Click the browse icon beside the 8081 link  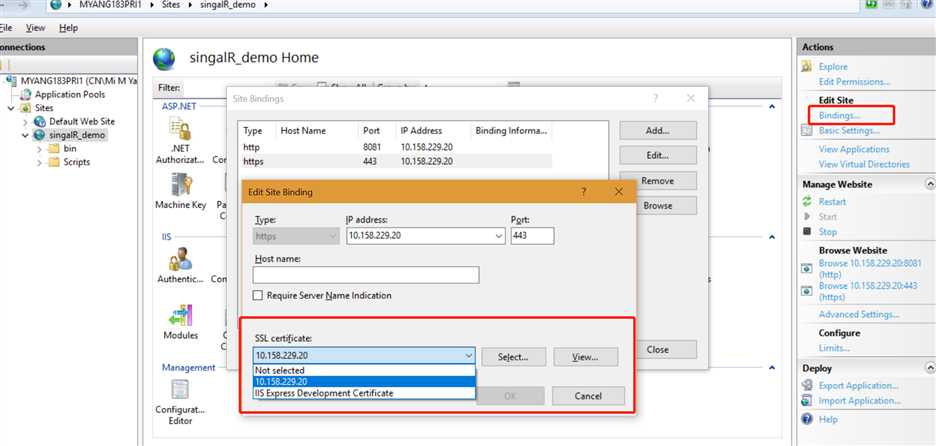click(x=807, y=269)
